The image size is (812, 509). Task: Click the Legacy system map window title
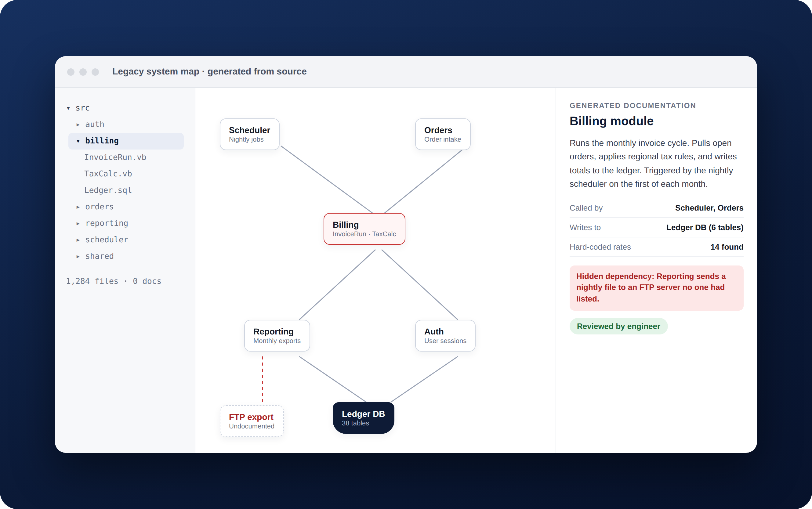[209, 71]
